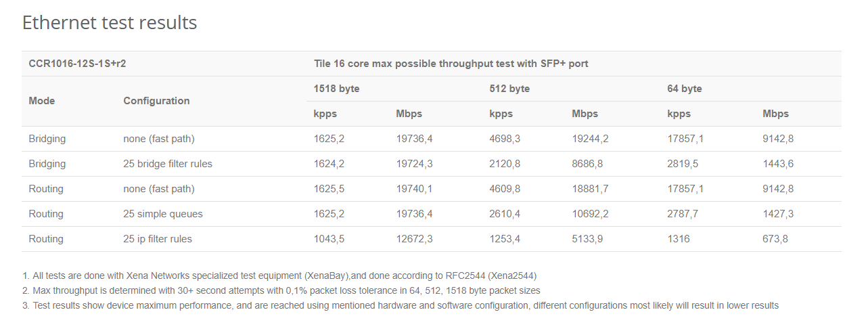Select the 1043,5 kpps value
The height and width of the screenshot is (331, 868).
[x=329, y=239]
